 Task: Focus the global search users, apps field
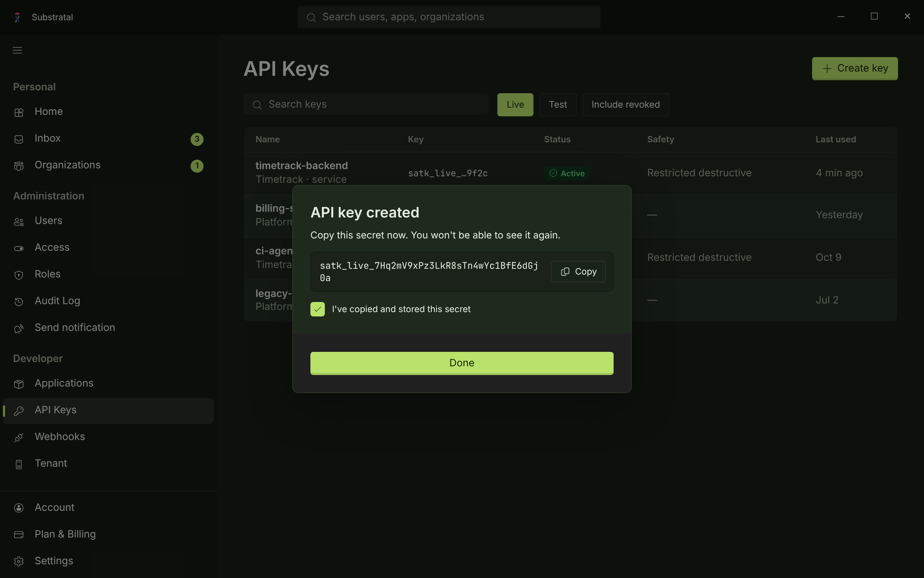click(449, 17)
